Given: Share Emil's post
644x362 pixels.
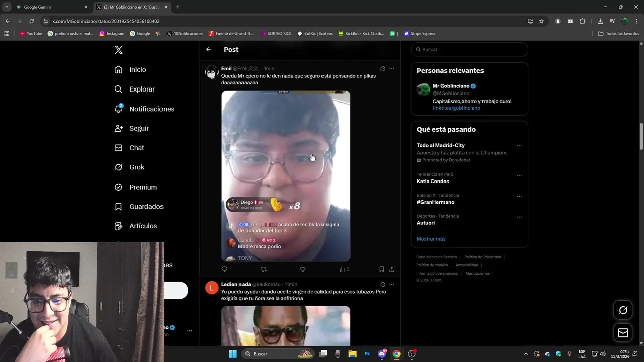Looking at the screenshot, I should coord(392,269).
